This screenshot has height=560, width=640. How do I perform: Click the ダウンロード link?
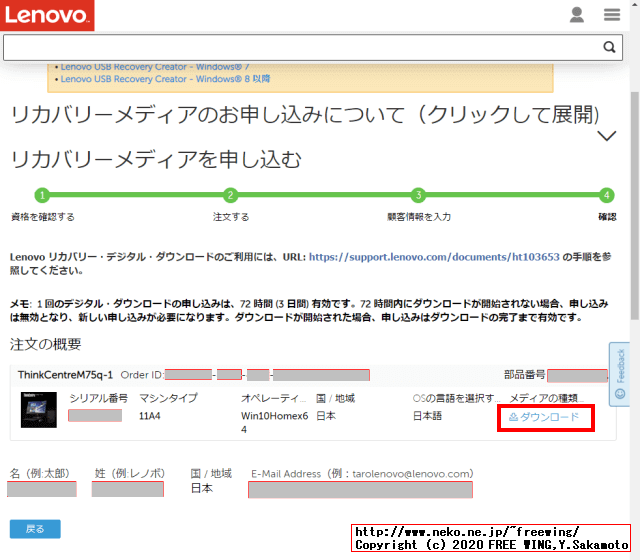544,417
